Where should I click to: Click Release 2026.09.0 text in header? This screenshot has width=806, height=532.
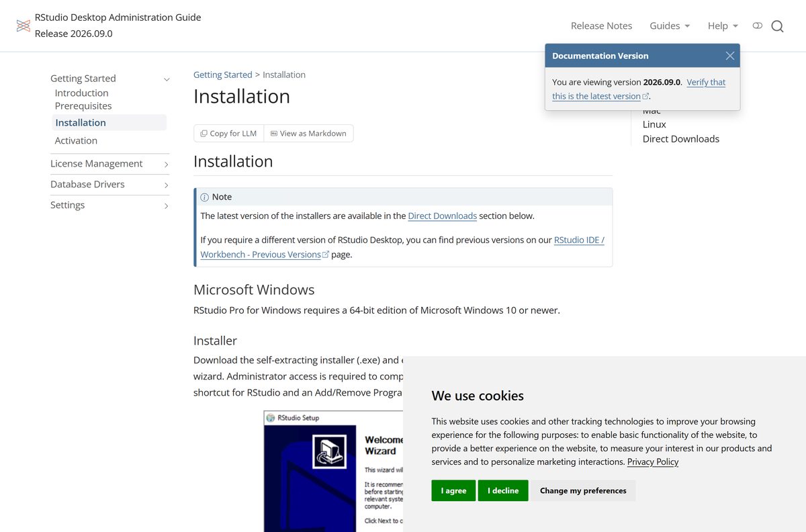74,34
